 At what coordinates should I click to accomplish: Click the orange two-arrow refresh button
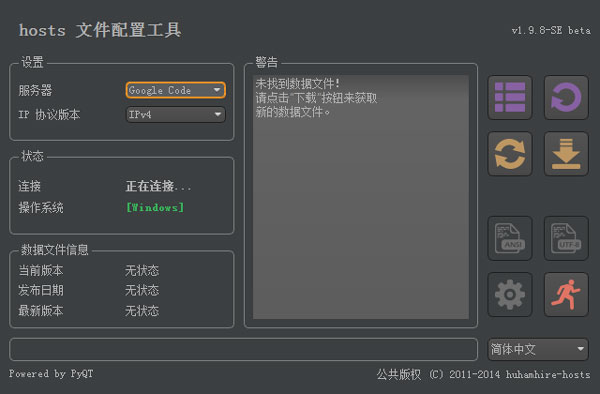pos(510,153)
